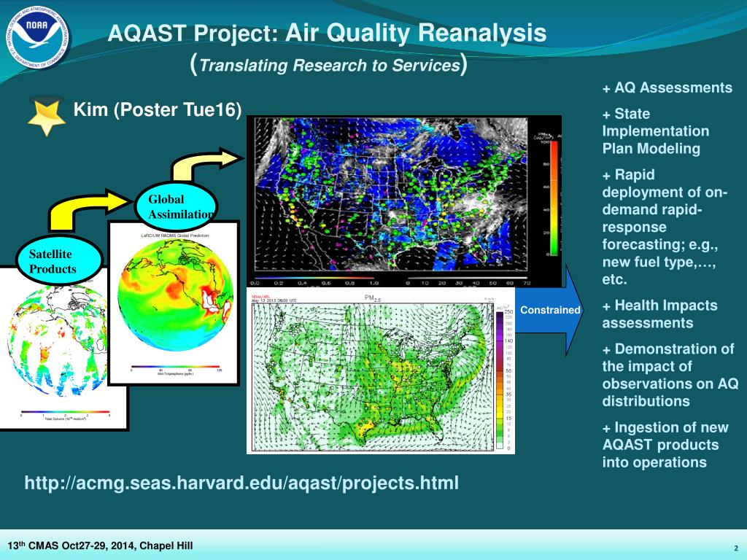747x560 pixels.
Task: Click the footer 13th CMAS Oct27-29, 2014, Chapel Hill
Action: pyautogui.click(x=100, y=545)
